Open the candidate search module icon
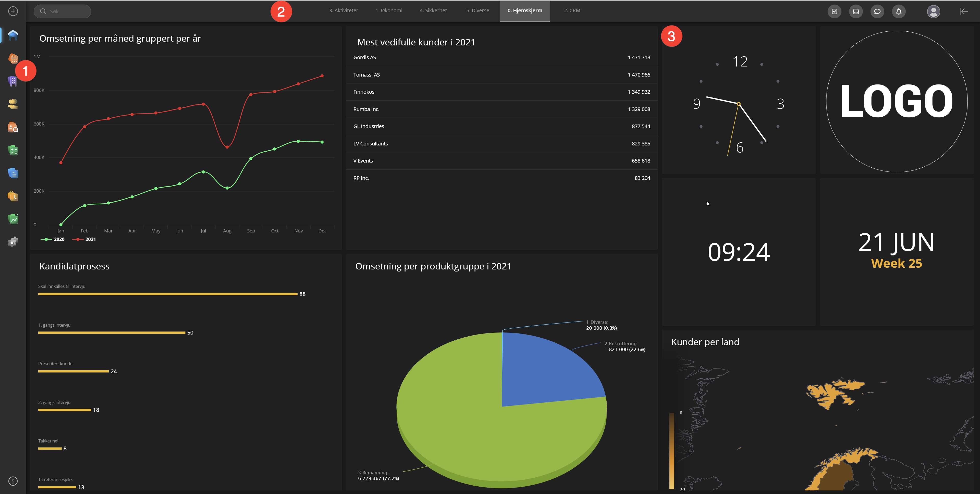Screen dimensions: 980x494 click(x=13, y=127)
